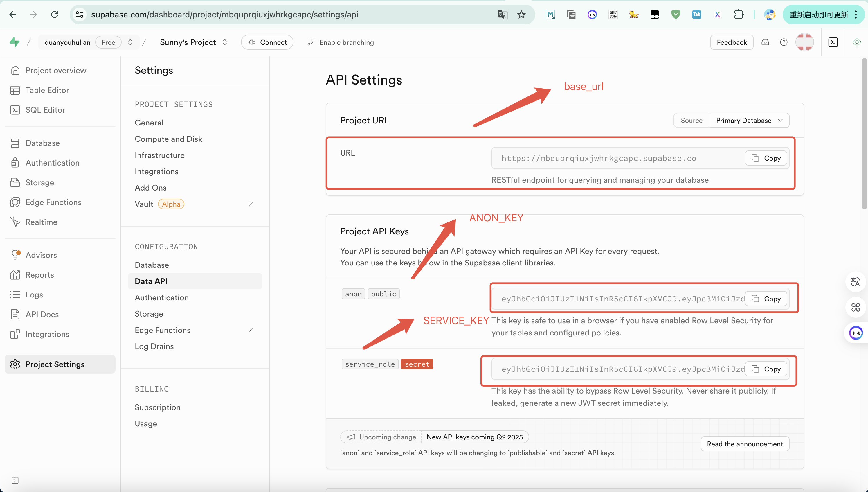868x492 pixels.
Task: Open the SQL Editor sidebar icon
Action: [15, 110]
